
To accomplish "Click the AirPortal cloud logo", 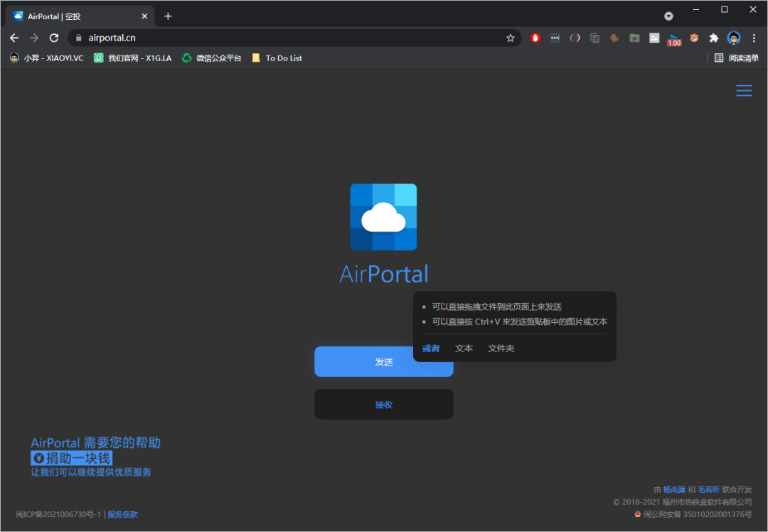I will (x=383, y=217).
